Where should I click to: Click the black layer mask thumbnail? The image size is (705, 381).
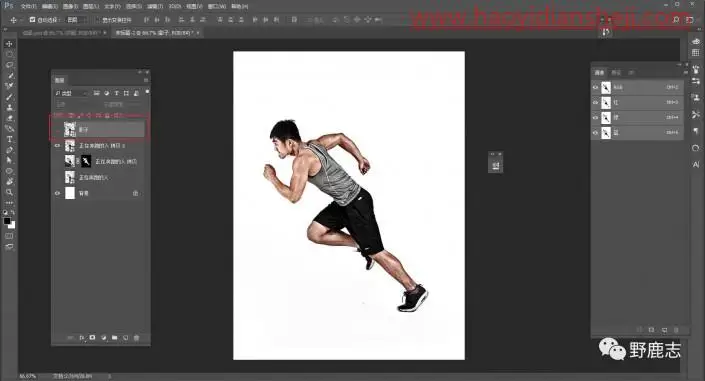[86, 161]
